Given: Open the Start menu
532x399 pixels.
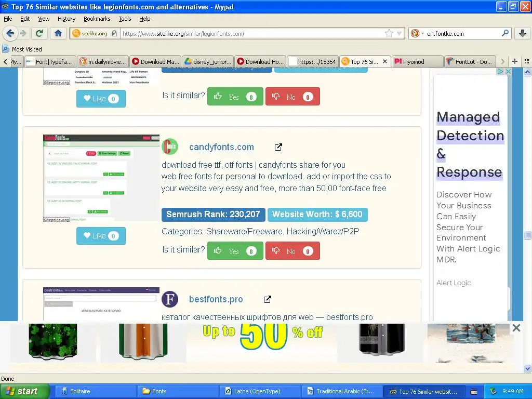Looking at the screenshot, I should point(25,391).
